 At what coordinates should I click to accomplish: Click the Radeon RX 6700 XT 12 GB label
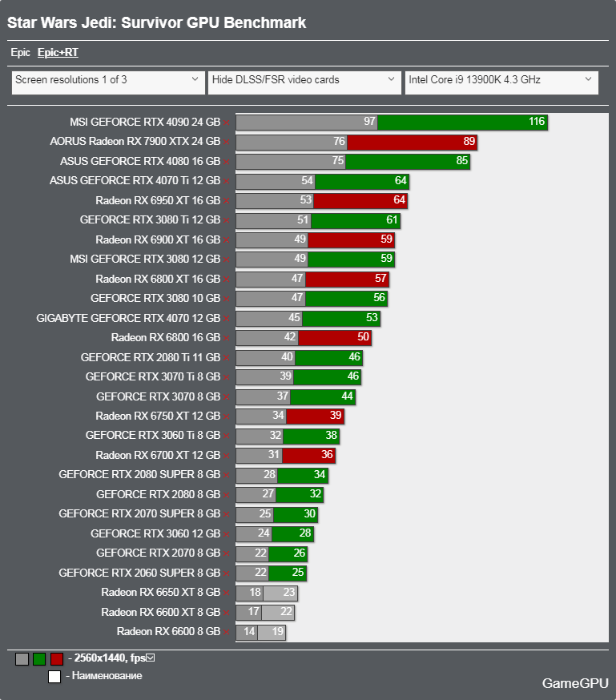(158, 455)
